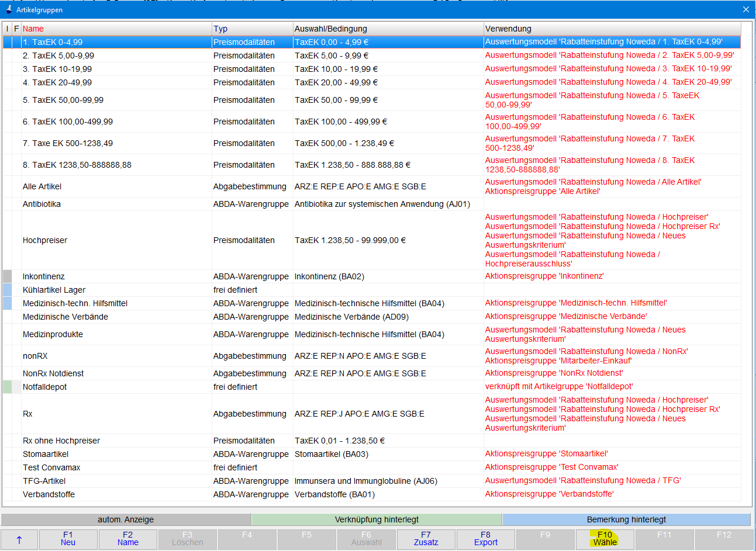Select the 'Medizinische Verbände' name cell

click(116, 317)
